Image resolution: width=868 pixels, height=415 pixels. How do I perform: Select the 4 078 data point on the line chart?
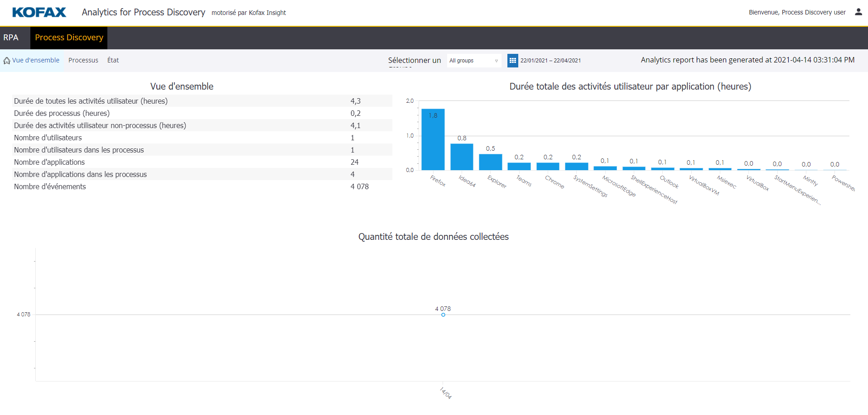point(443,314)
